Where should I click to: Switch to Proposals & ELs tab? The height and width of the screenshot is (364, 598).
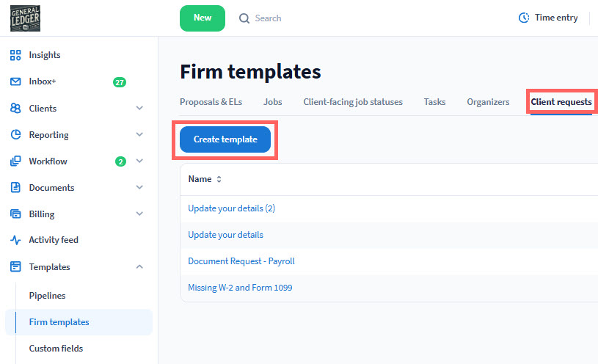pos(211,102)
